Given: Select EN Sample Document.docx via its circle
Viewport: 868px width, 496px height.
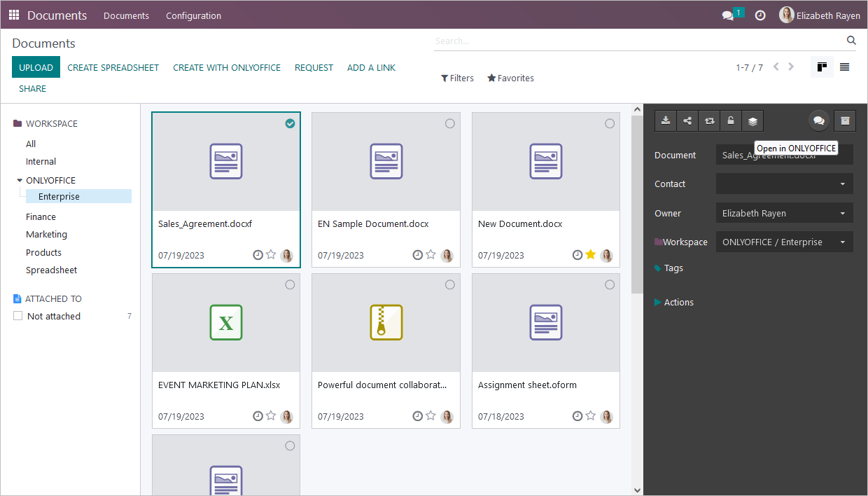Looking at the screenshot, I should click(450, 123).
